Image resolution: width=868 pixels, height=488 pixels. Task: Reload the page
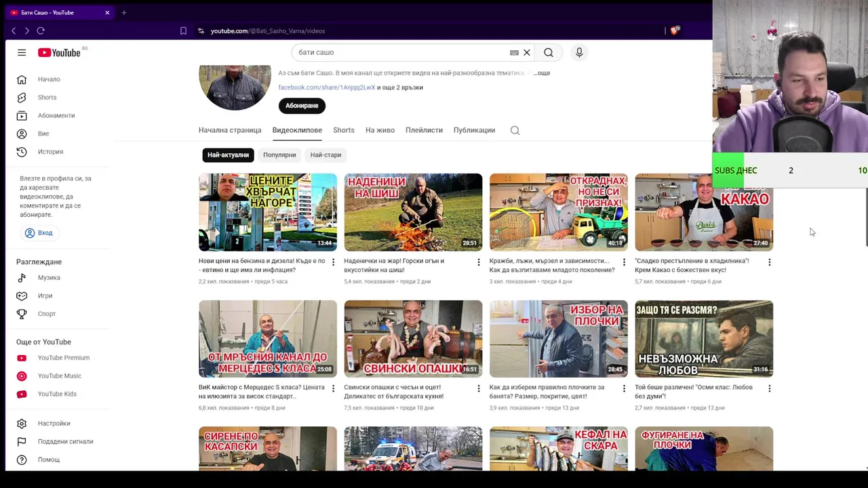tap(41, 30)
